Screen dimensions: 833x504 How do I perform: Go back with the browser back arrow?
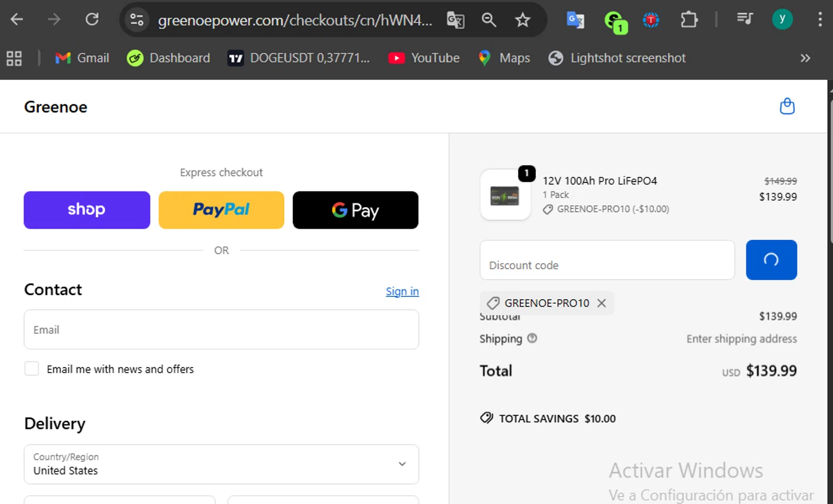17,20
